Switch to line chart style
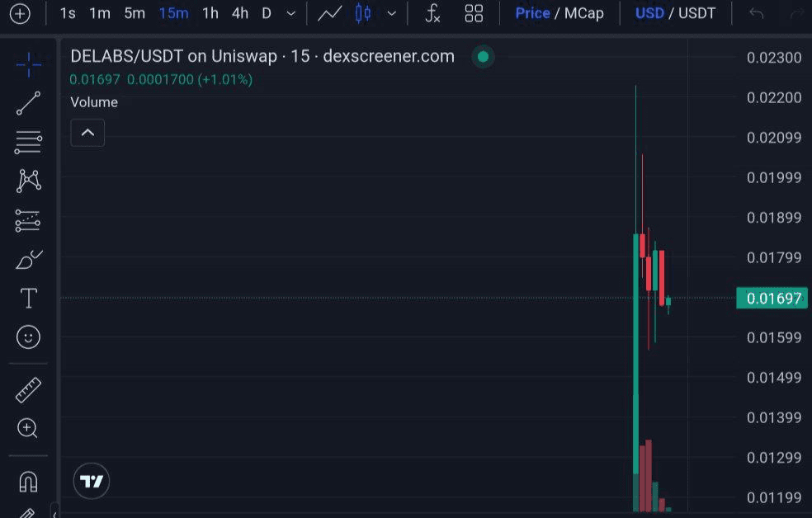812x518 pixels. point(330,13)
